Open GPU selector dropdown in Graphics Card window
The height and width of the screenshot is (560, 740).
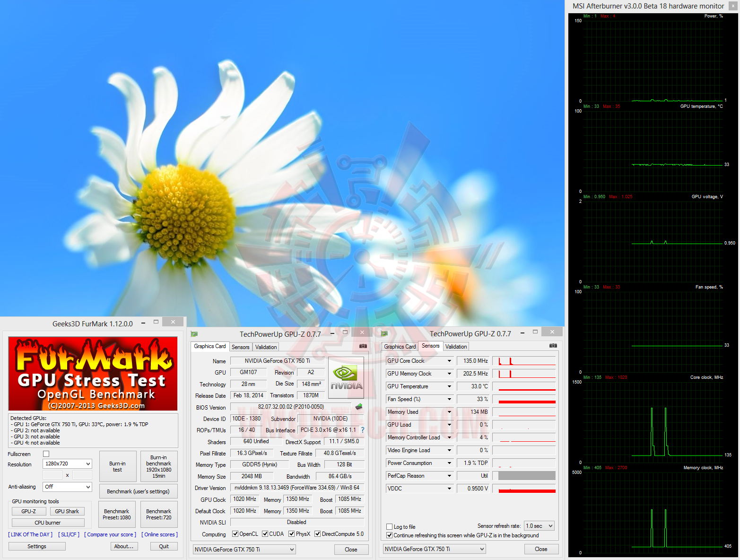(244, 550)
